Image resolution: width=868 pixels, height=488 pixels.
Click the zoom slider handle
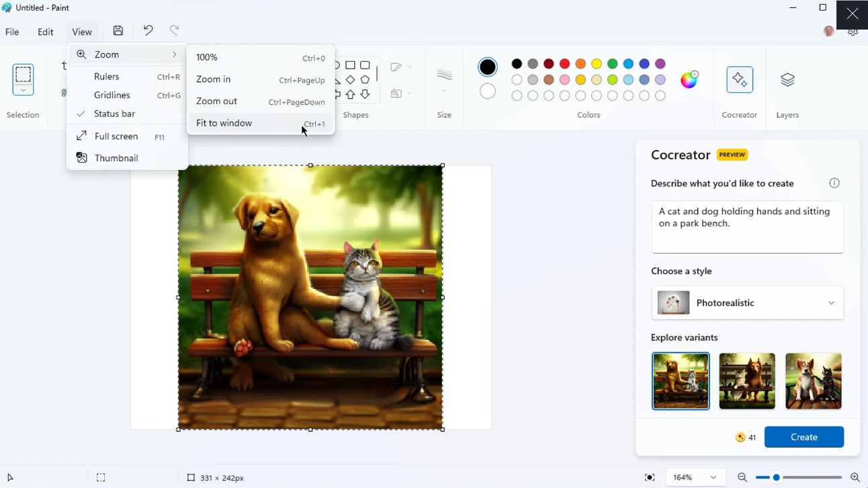pos(776,477)
